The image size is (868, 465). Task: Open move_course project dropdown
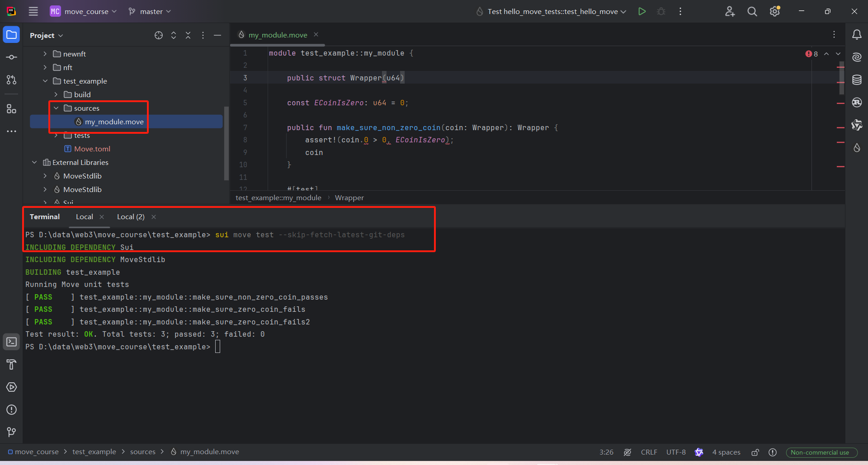pyautogui.click(x=83, y=11)
